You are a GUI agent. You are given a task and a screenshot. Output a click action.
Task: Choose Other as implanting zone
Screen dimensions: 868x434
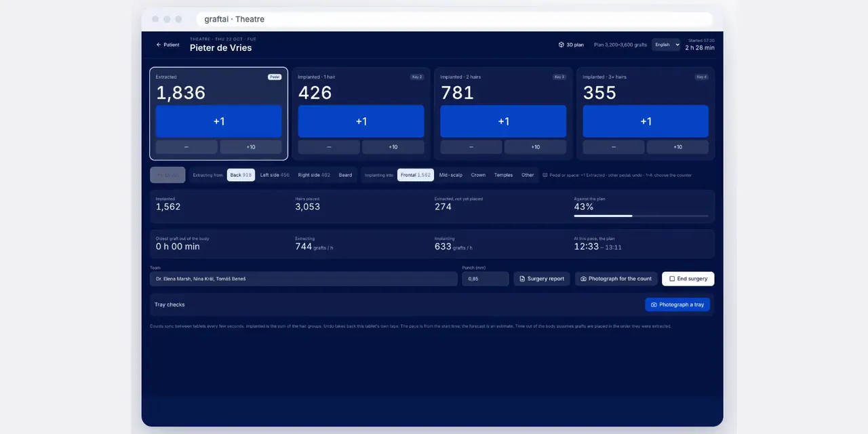tap(528, 175)
